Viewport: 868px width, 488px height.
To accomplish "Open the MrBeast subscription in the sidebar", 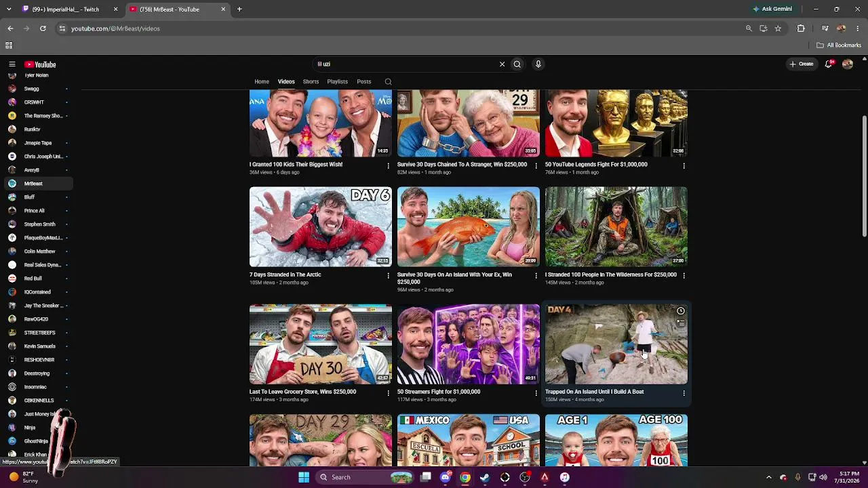I will pos(38,184).
